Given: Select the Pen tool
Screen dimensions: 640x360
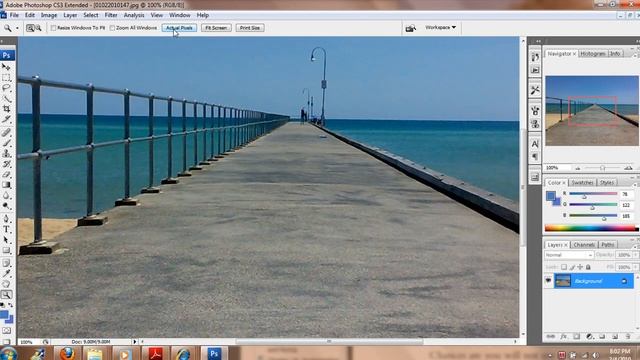Looking at the screenshot, I should (x=6, y=219).
